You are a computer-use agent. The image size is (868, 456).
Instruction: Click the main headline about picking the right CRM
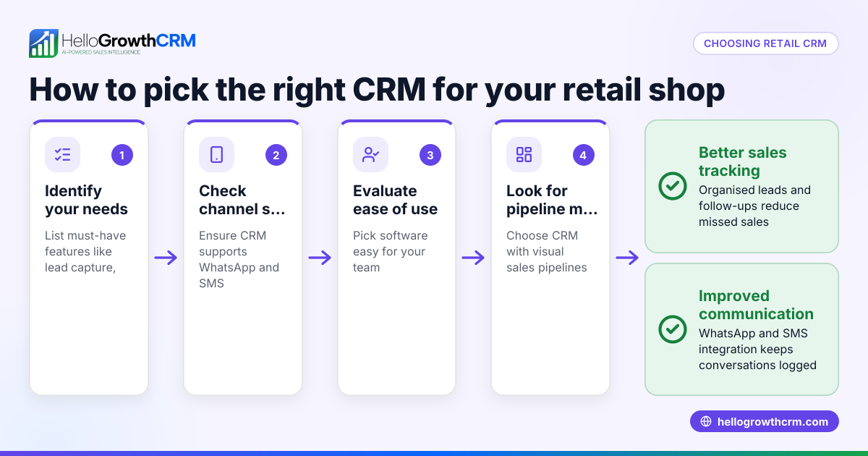(x=377, y=90)
